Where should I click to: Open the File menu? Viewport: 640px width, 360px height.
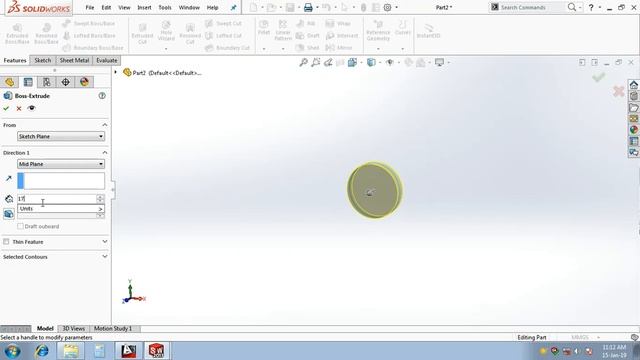click(x=90, y=7)
